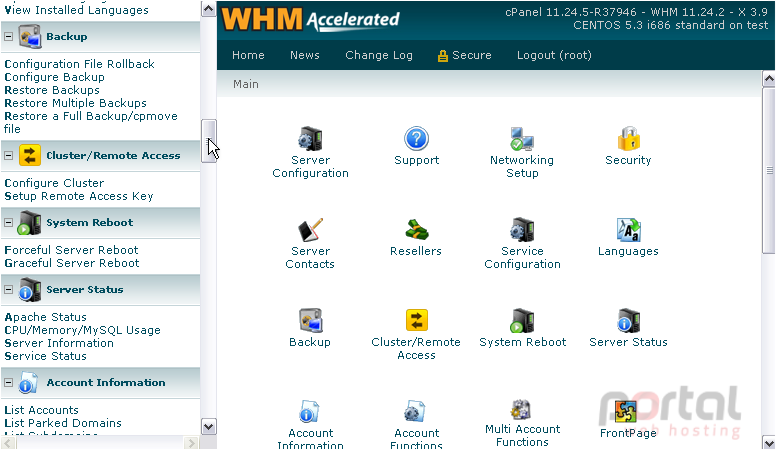Screen dimensions: 776x450
Task: Open the Server Status icon in main panel
Action: (629, 321)
